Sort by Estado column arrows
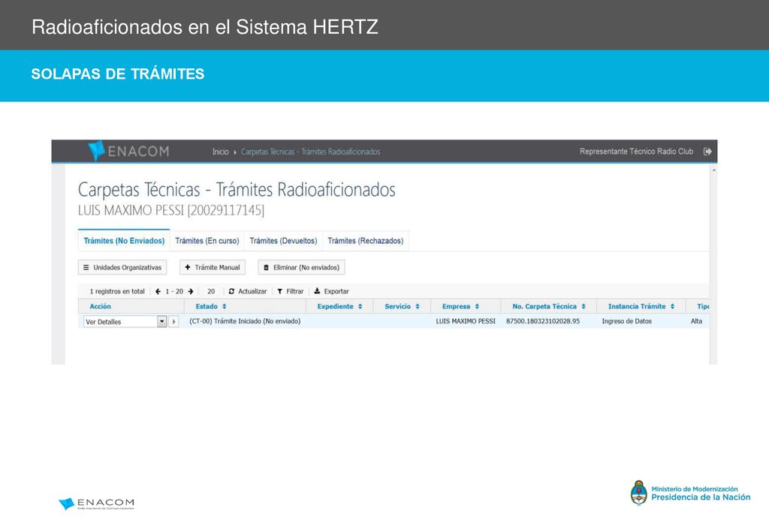769x532 pixels. point(224,306)
